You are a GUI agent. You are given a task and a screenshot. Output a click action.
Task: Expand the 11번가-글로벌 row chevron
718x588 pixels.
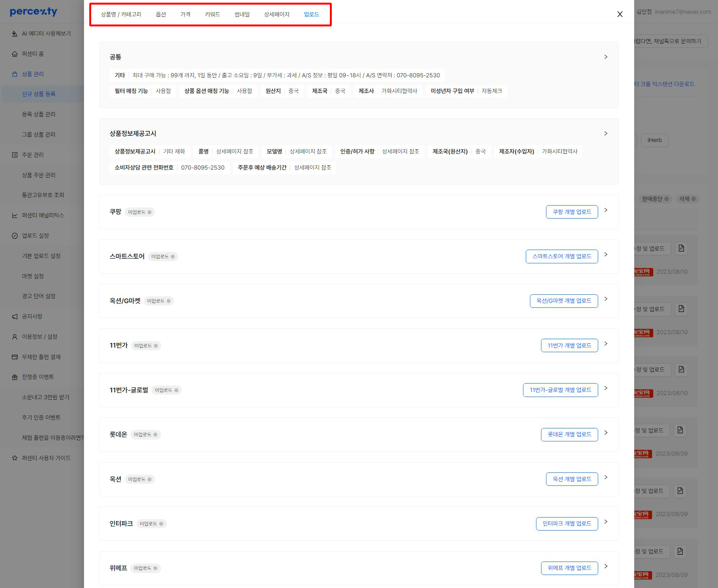(x=606, y=388)
